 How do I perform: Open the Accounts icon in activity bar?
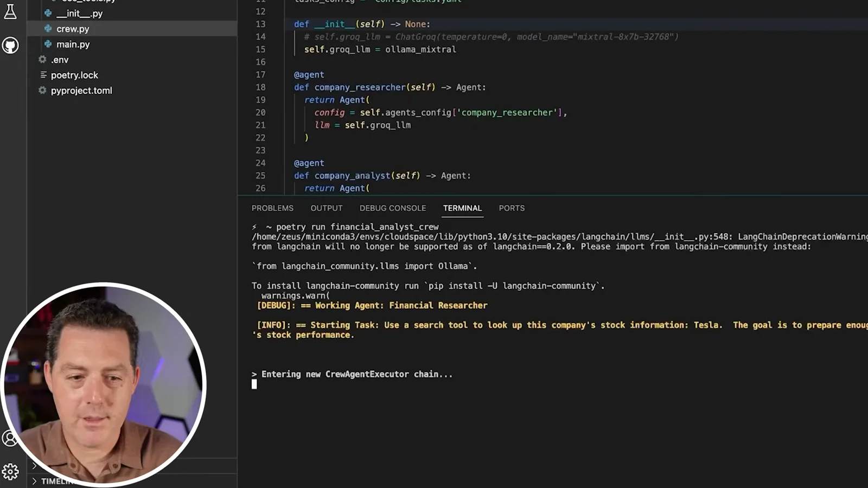(x=9, y=438)
